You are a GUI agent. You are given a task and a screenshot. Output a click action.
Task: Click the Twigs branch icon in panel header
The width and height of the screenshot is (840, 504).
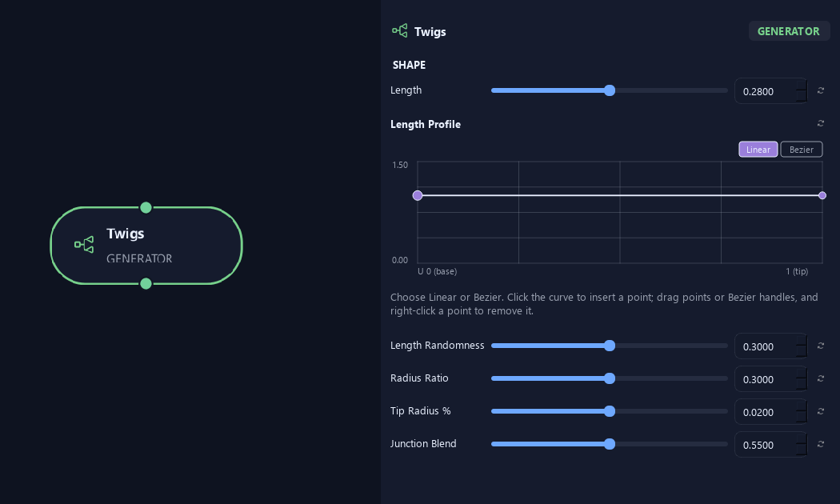click(400, 30)
